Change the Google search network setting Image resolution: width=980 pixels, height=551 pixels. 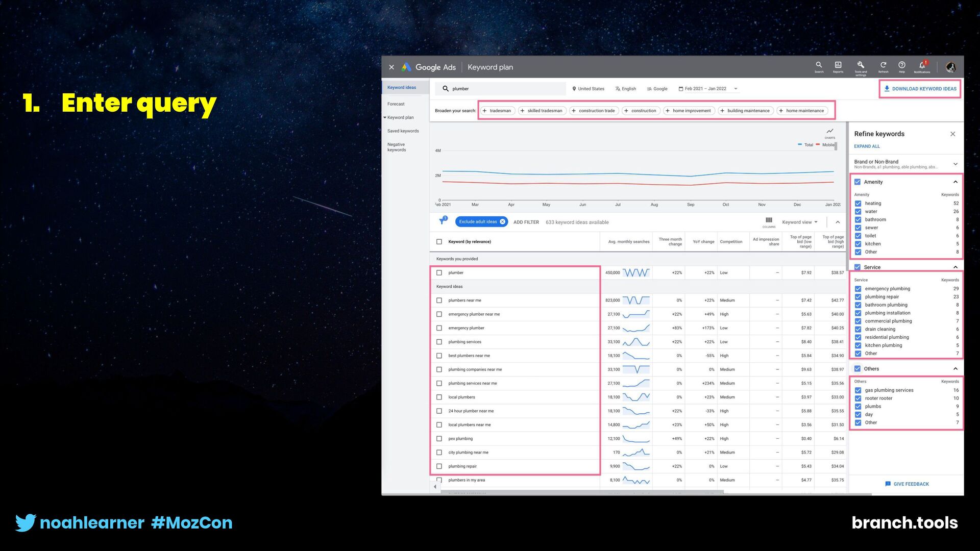(657, 89)
